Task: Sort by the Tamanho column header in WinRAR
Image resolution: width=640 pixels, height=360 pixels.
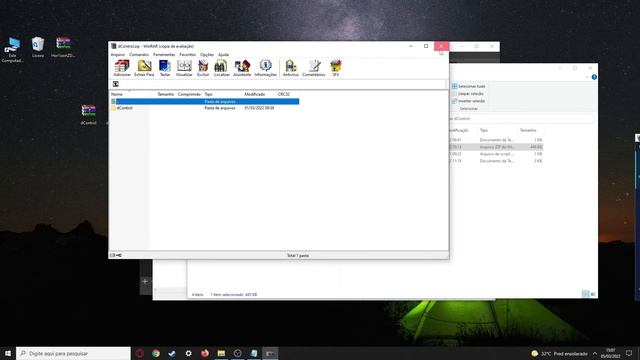Action: (x=166, y=94)
